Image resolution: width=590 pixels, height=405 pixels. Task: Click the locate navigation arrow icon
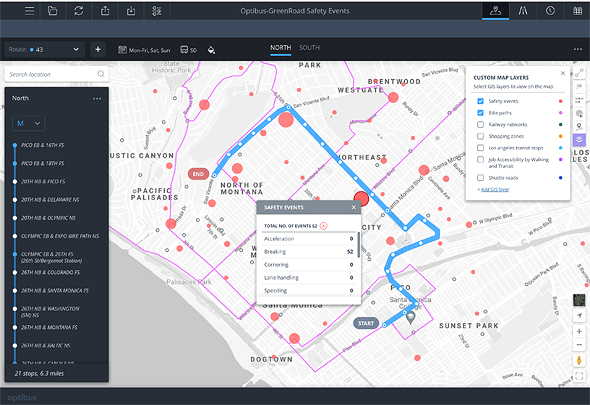(579, 315)
